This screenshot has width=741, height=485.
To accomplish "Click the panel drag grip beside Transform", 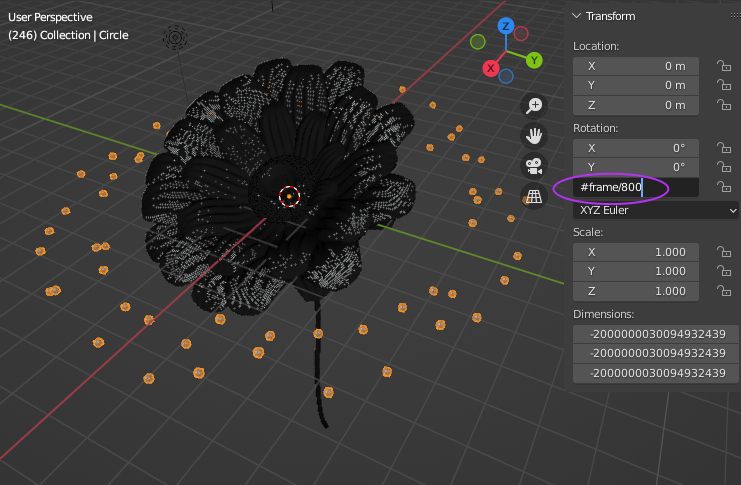I will [x=735, y=16].
